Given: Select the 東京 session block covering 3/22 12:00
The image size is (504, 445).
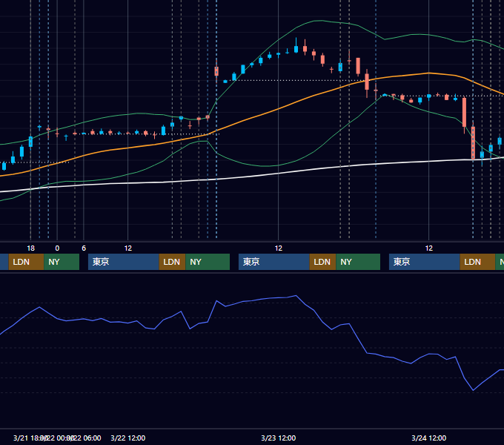Looking at the screenshot, I should point(124,262).
